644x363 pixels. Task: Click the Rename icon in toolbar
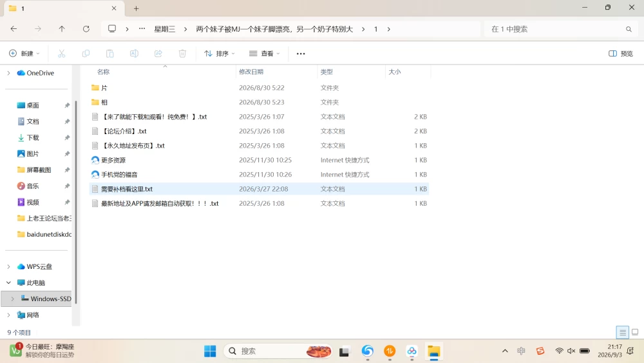134,54
